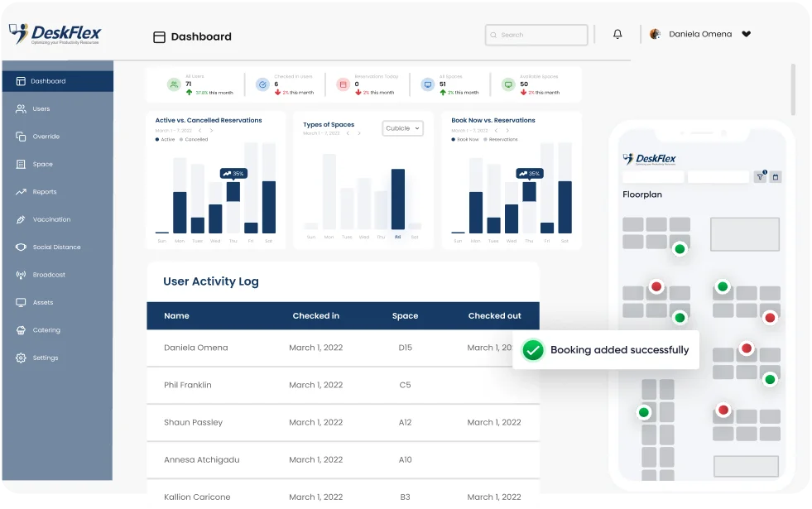The width and height of the screenshot is (812, 509).
Task: Click the first empty field in mobile preview
Action: [x=653, y=177]
